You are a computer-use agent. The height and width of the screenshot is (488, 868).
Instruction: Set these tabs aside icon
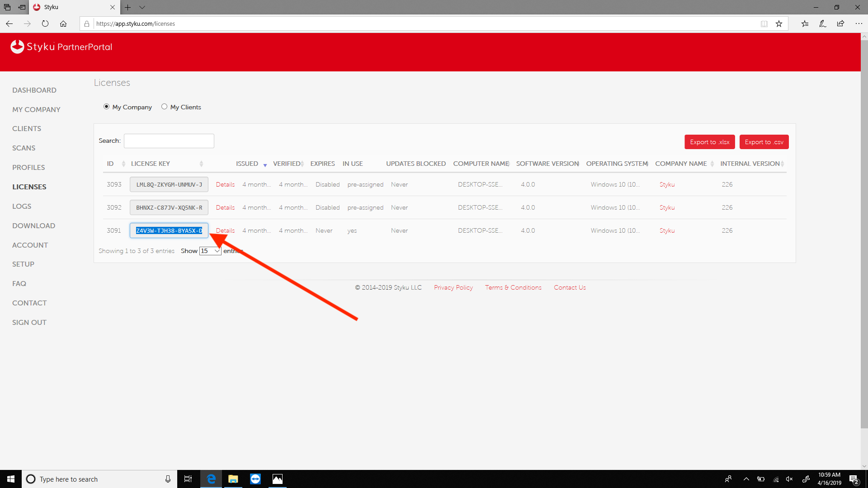[x=22, y=7]
